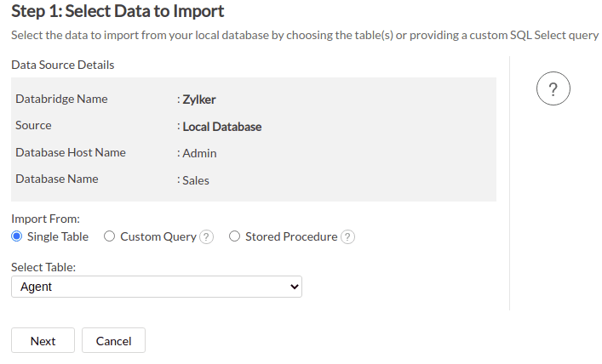Click the Next button
The image size is (602, 364).
pos(43,341)
